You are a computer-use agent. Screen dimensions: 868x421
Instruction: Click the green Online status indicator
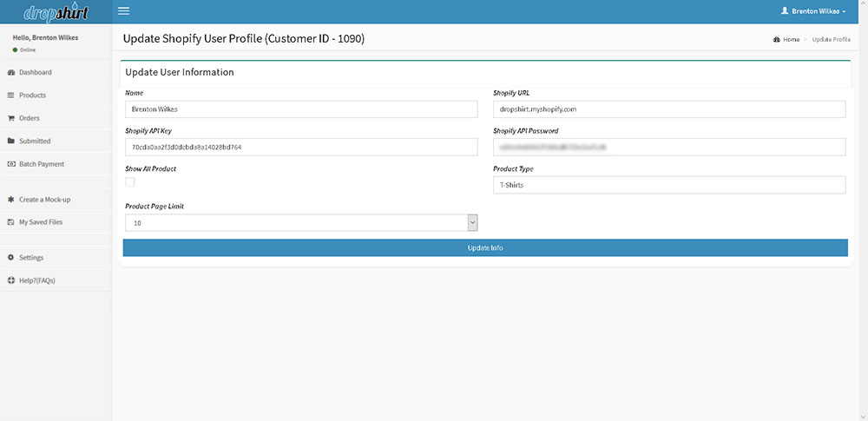(15, 49)
